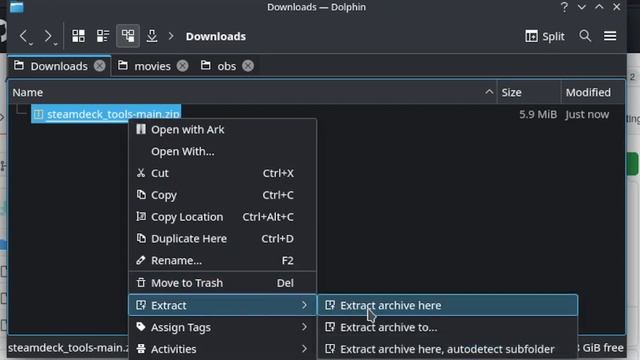
Task: Click the Dolphin window folder icon
Action: tap(17, 7)
